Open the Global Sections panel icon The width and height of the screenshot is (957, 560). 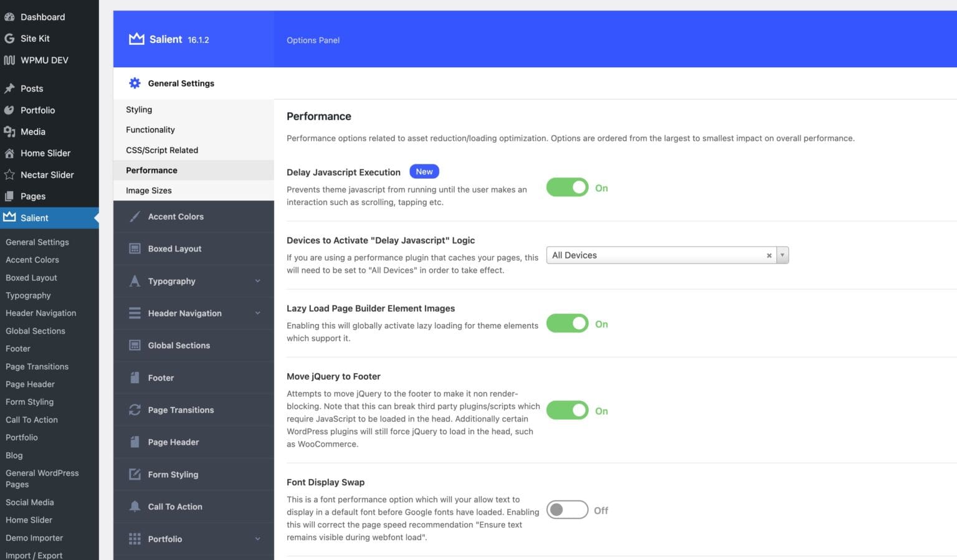click(x=135, y=345)
